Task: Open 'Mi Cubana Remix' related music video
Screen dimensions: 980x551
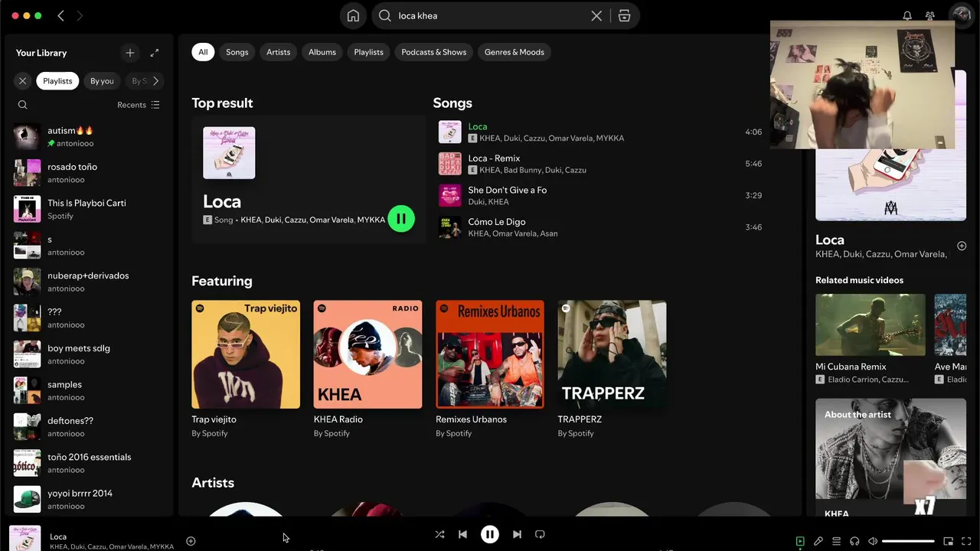Action: click(871, 339)
